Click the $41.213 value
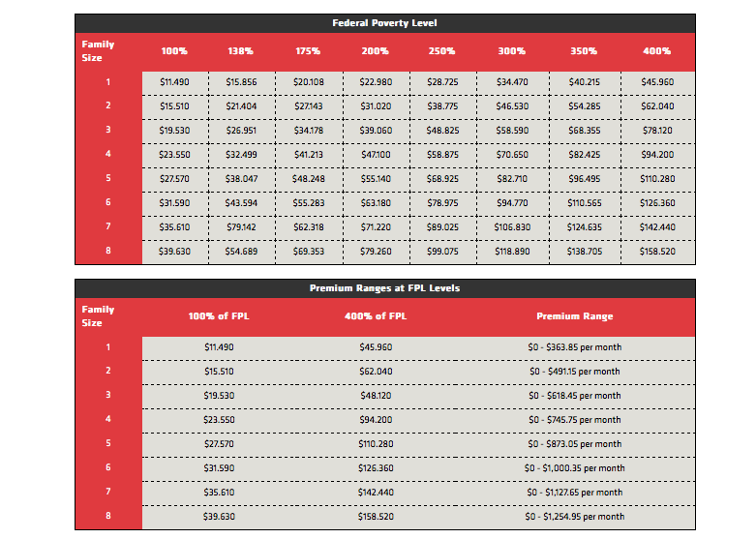Image resolution: width=756 pixels, height=539 pixels. coord(309,155)
